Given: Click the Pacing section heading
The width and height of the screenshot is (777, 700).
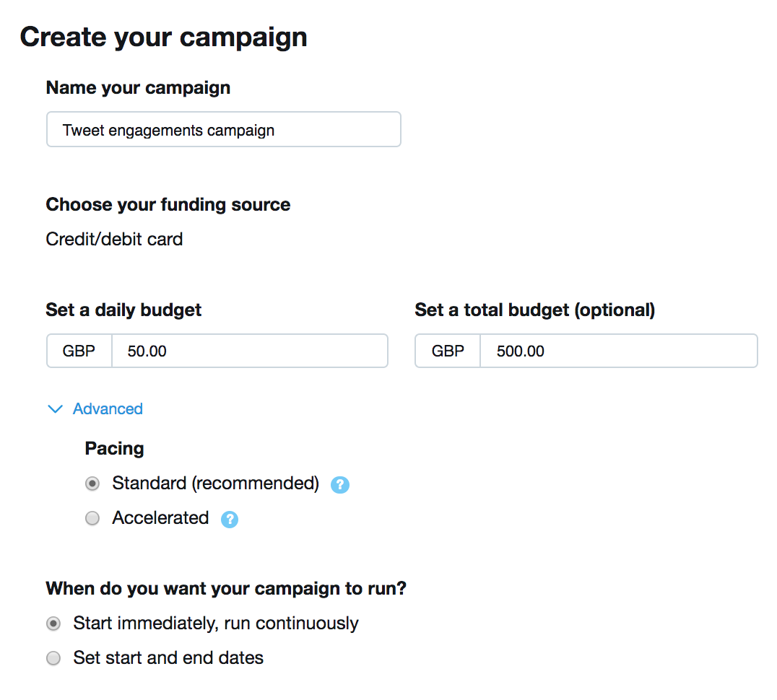Looking at the screenshot, I should 115,449.
